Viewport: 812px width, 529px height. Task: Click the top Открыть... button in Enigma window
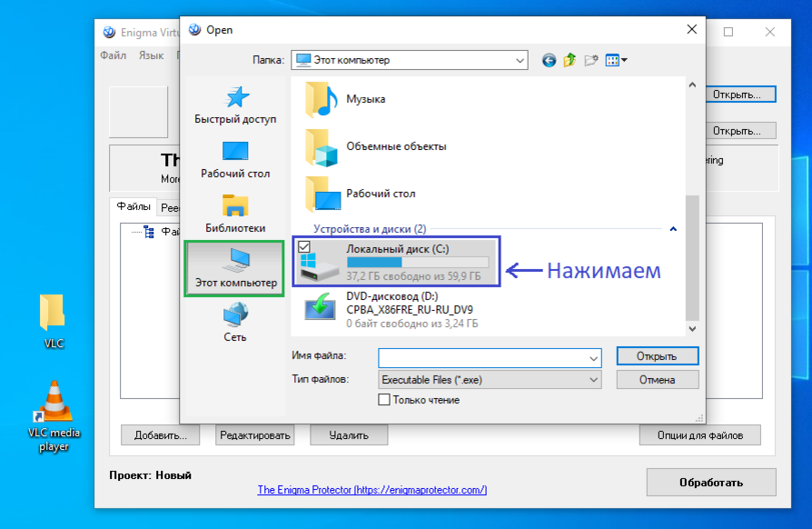click(x=739, y=95)
